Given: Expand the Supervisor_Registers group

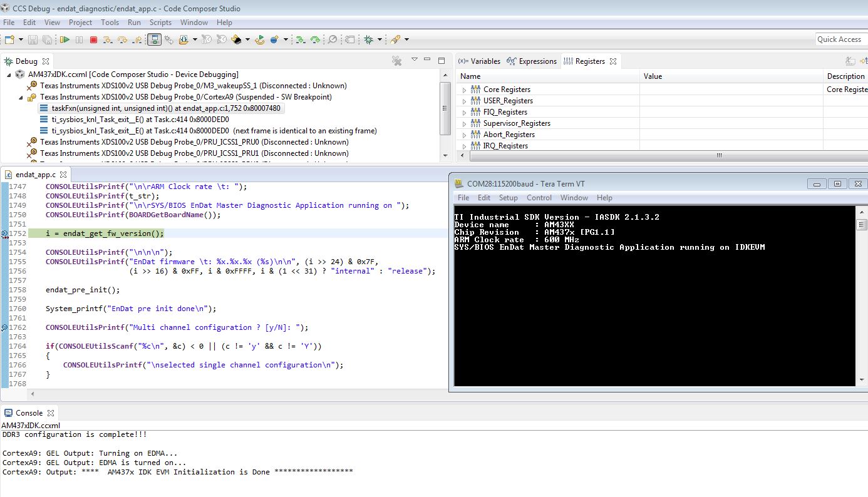Looking at the screenshot, I should tap(464, 124).
